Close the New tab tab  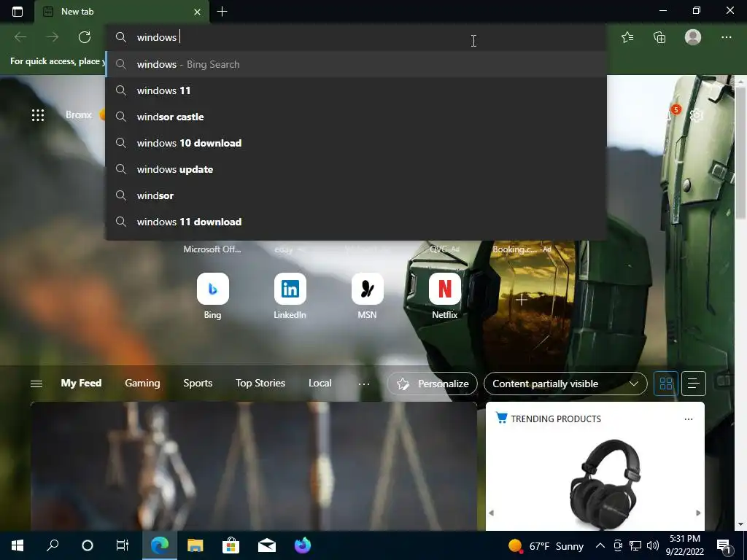tap(197, 12)
